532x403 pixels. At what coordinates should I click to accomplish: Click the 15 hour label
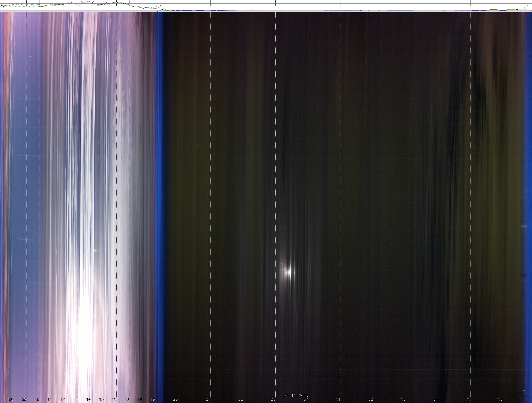(x=101, y=399)
